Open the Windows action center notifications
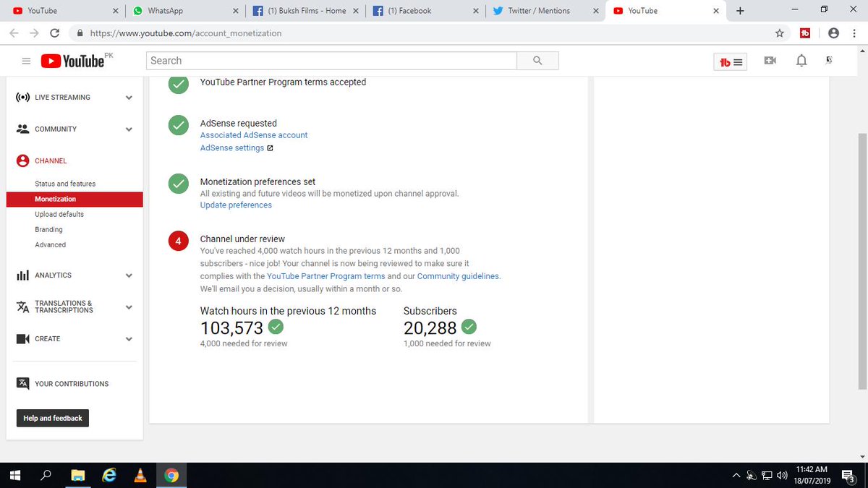 [x=849, y=476]
